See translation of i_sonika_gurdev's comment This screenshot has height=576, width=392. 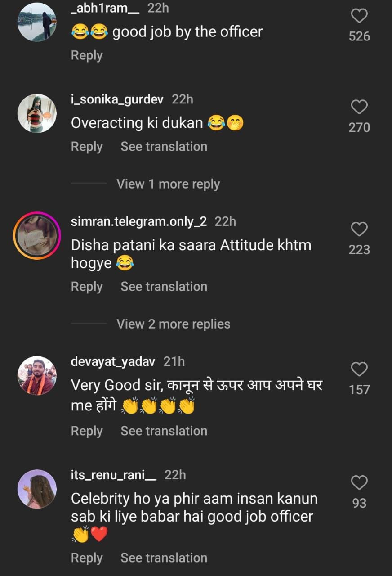pos(164,147)
